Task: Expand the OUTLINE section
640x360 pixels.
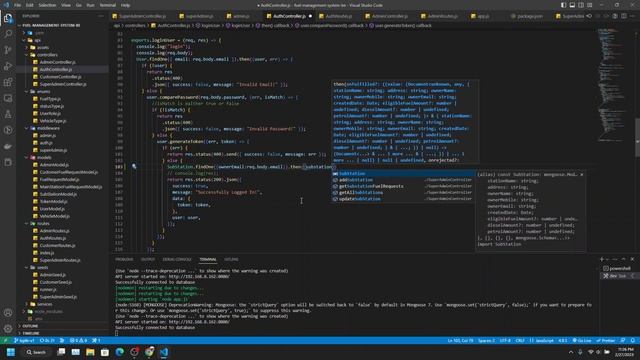Action: (x=30, y=326)
